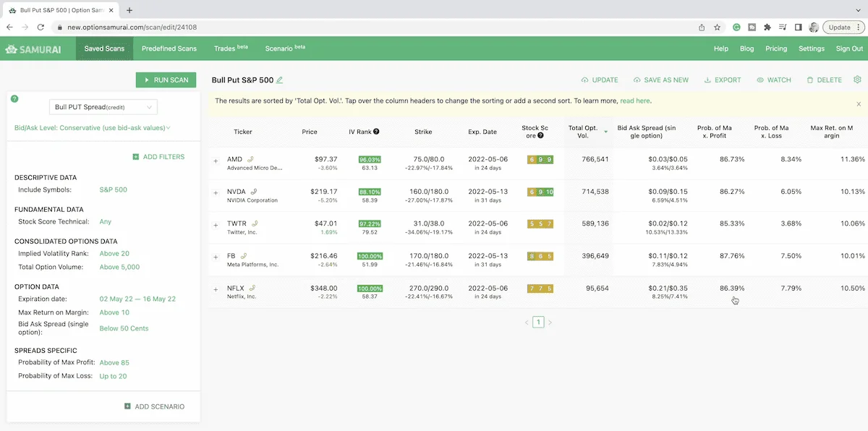Open Chrome profile avatar
Image resolution: width=868 pixels, height=431 pixels.
coord(813,27)
